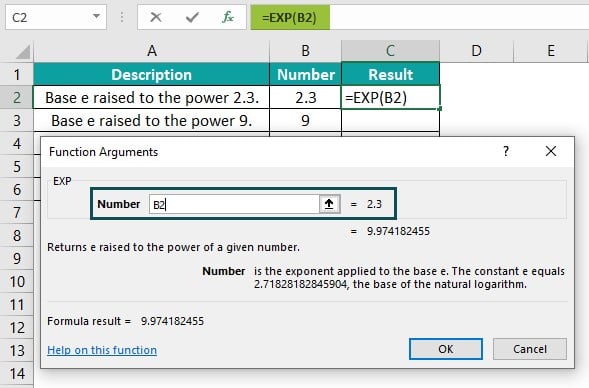Image resolution: width=589 pixels, height=388 pixels.
Task: Click the formula bar options dots handle
Action: (x=122, y=17)
